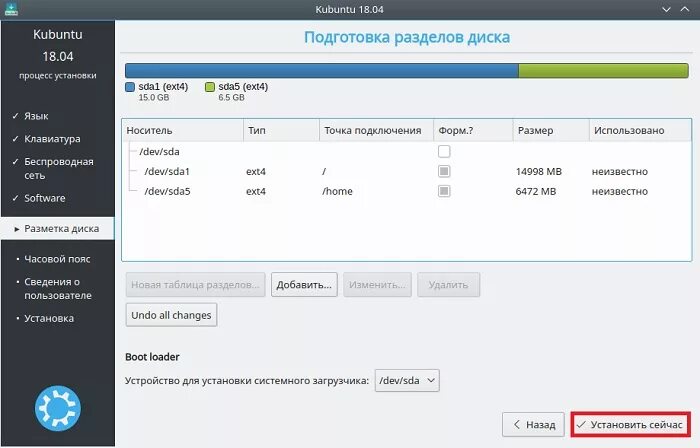Click the Изменить button

click(x=377, y=285)
